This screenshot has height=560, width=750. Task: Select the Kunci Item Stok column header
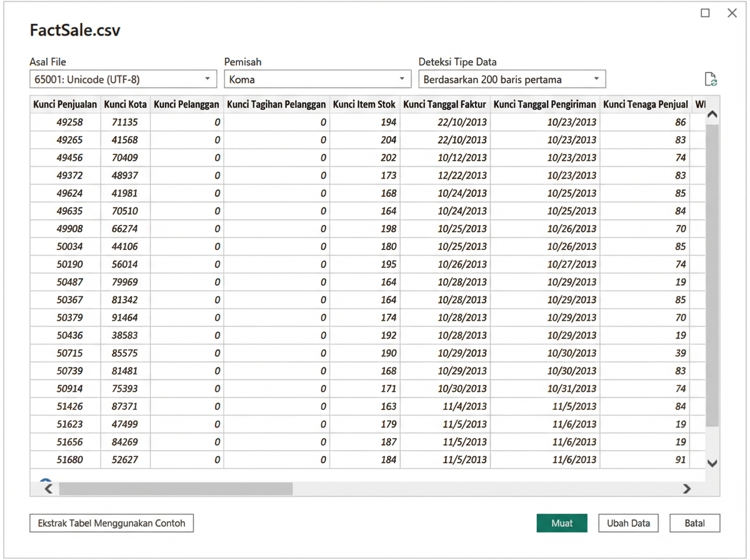364,104
